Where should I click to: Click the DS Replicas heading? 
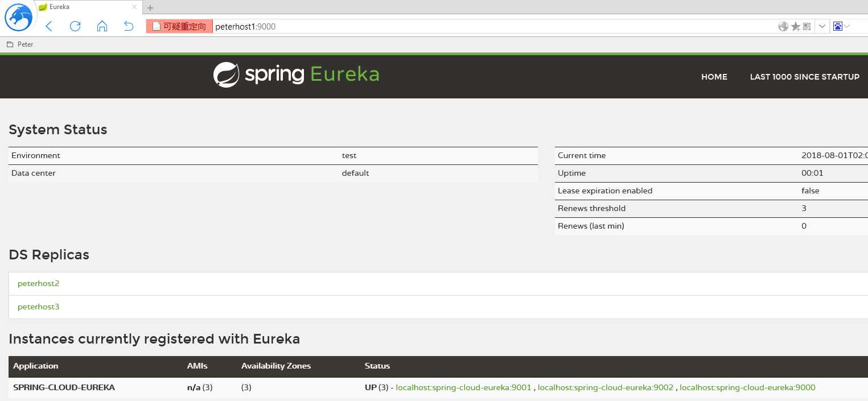(49, 255)
